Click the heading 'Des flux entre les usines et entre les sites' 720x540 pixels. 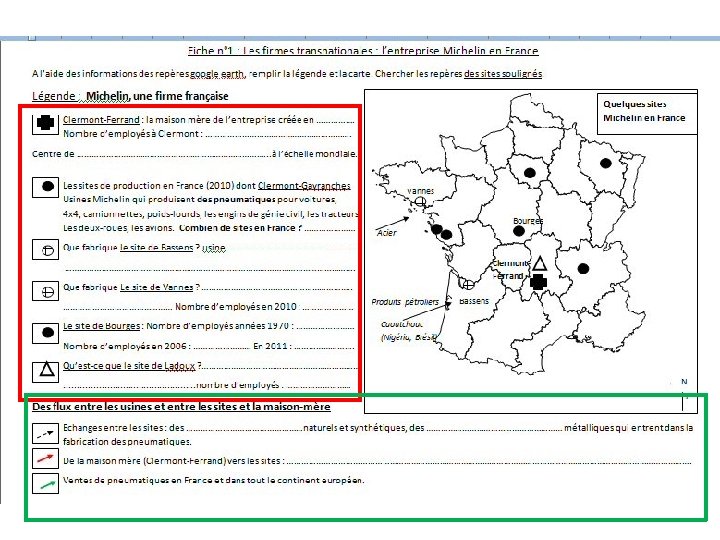click(181, 406)
